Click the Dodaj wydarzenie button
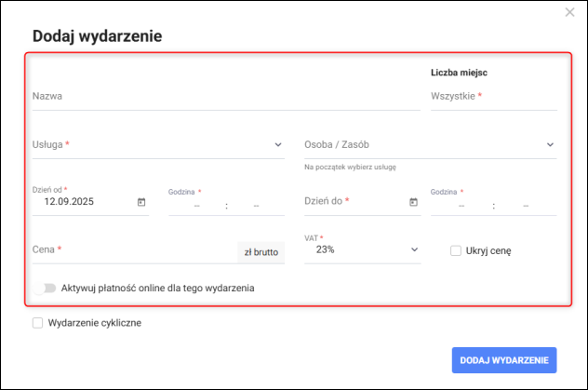The image size is (588, 390). coord(503,360)
